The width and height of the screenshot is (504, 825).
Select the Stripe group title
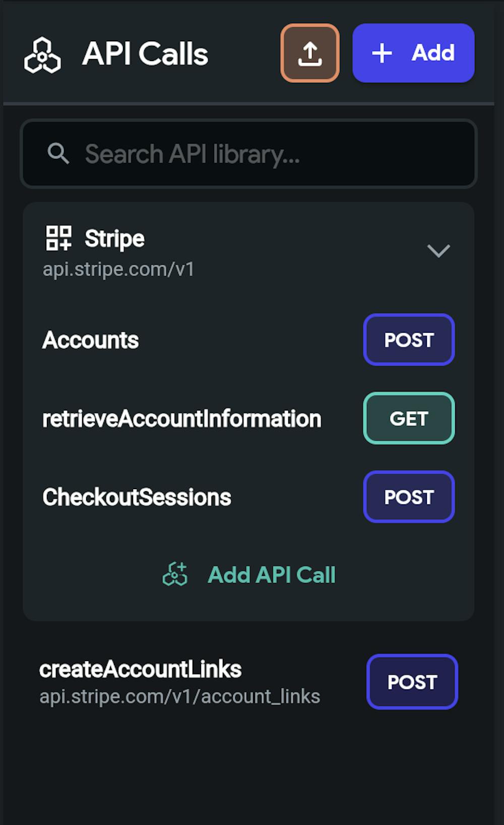coord(114,239)
